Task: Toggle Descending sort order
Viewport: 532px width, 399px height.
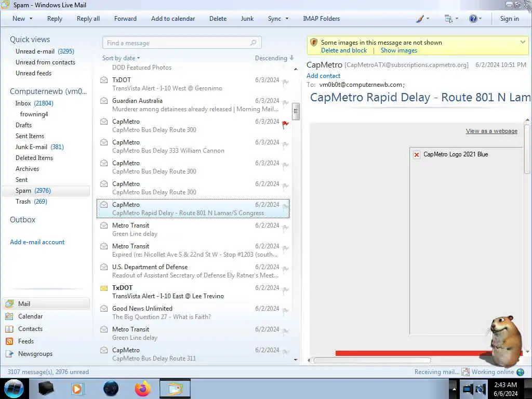Action: 274,58
